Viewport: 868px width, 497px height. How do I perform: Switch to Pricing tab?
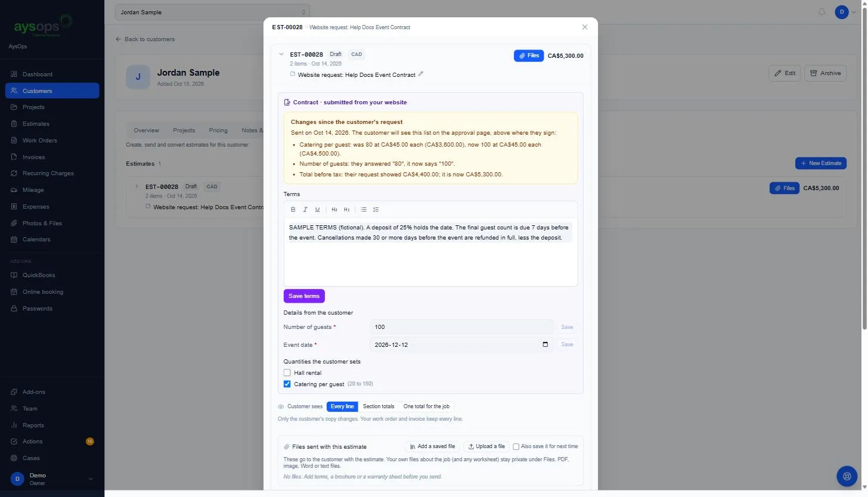(x=218, y=131)
